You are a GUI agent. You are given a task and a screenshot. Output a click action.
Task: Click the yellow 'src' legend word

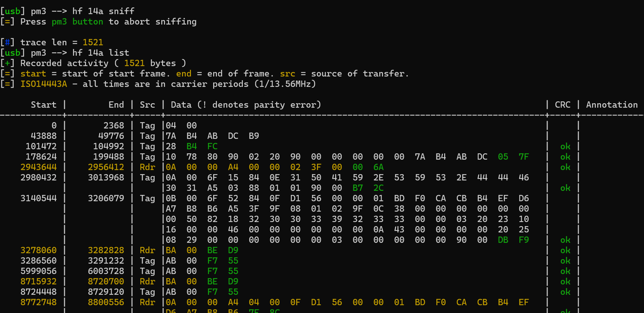click(x=288, y=74)
